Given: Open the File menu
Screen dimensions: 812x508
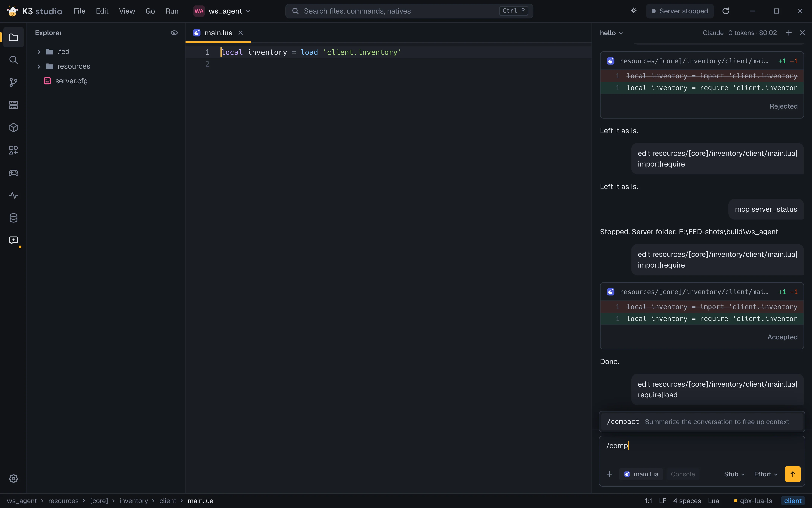Looking at the screenshot, I should click(x=80, y=11).
